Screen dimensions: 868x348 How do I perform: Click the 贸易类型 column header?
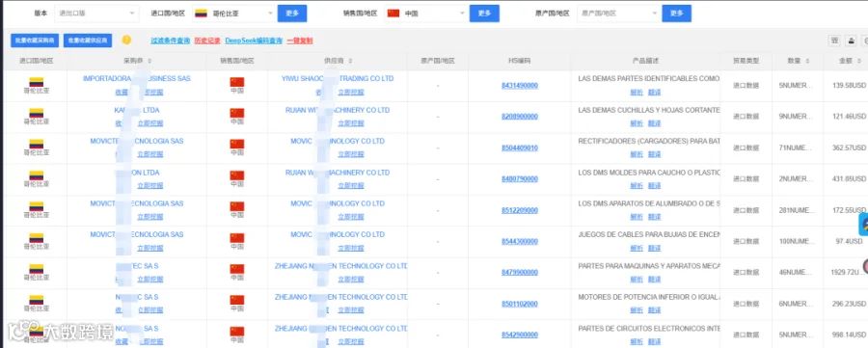(746, 61)
